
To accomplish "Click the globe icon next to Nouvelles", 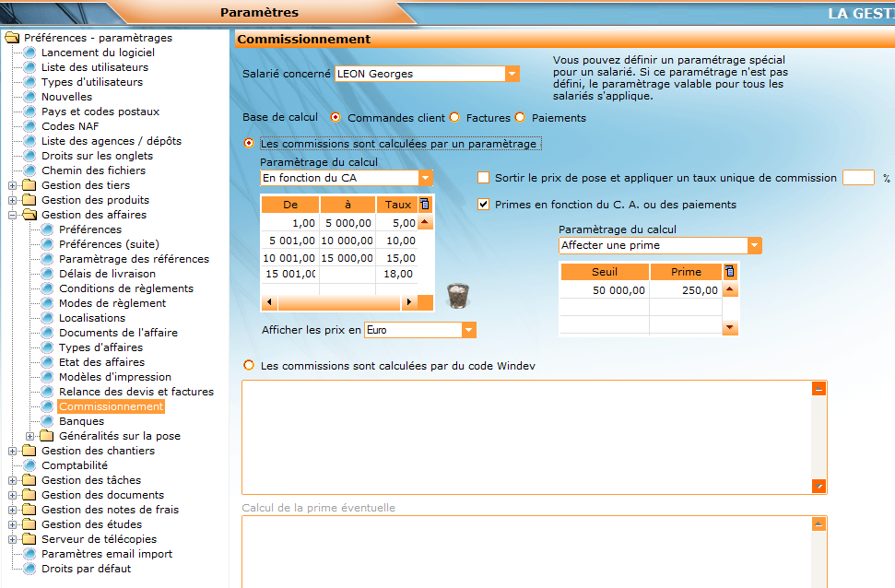I will click(x=30, y=97).
